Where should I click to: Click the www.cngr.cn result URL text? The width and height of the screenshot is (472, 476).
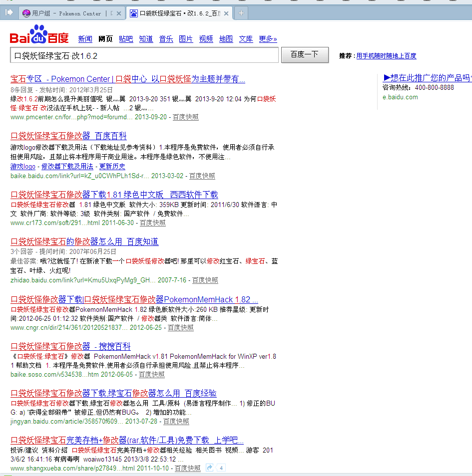coord(69,327)
